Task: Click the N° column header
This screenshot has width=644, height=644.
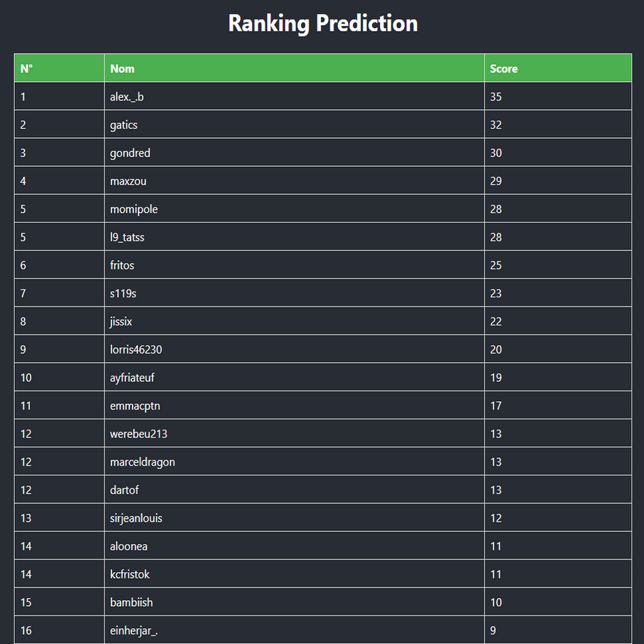Action: (26, 69)
